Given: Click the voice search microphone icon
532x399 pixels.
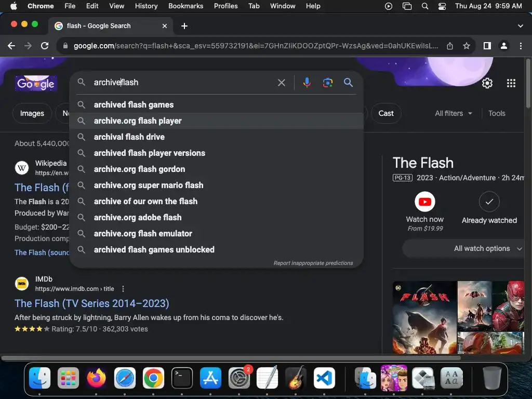Looking at the screenshot, I should point(307,83).
